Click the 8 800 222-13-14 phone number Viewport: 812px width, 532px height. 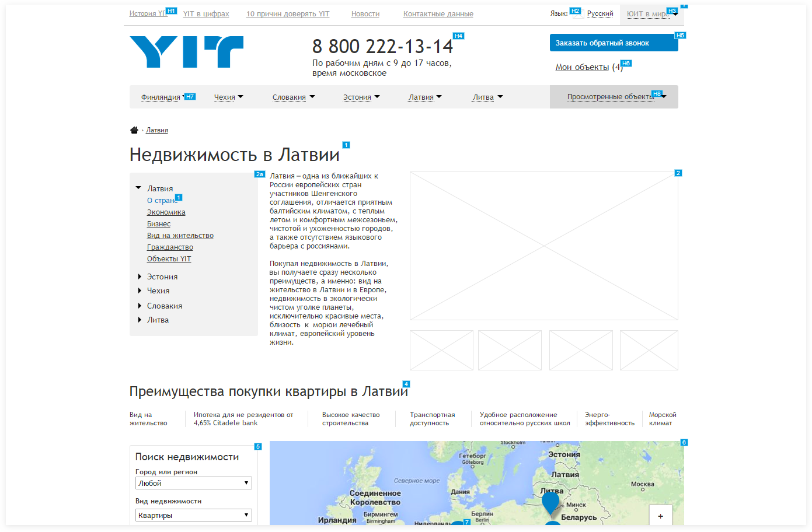pos(382,46)
